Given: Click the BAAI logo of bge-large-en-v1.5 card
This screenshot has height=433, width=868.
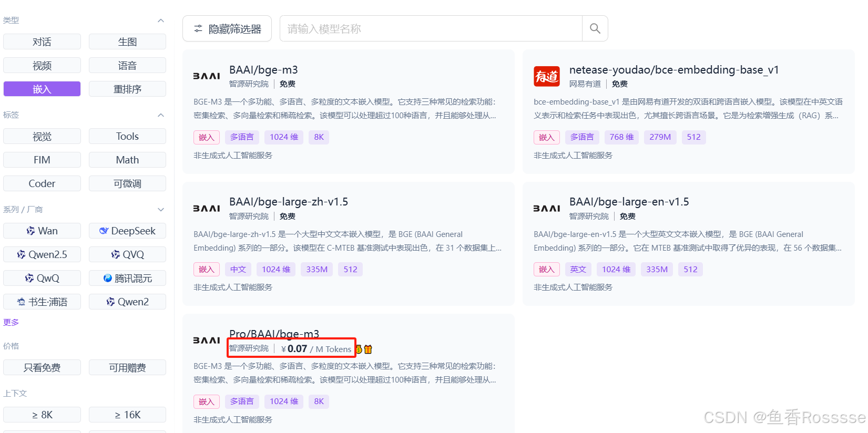Looking at the screenshot, I should (546, 209).
